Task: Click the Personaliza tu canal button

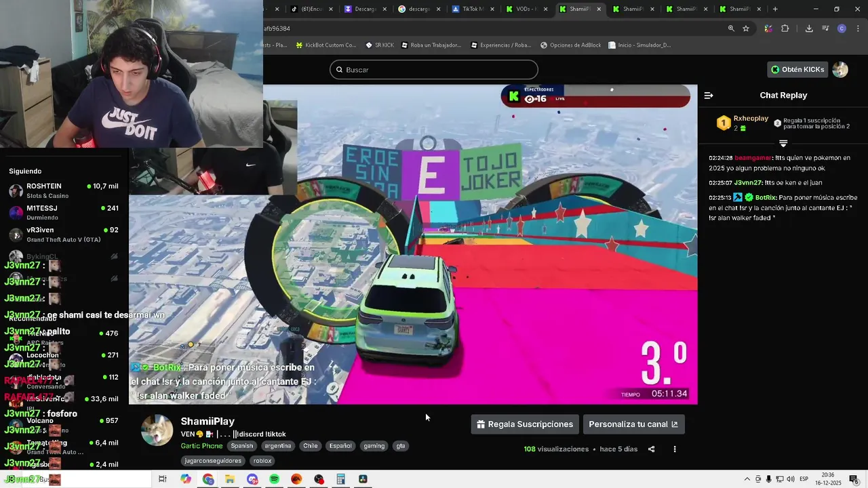Action: pos(633,424)
